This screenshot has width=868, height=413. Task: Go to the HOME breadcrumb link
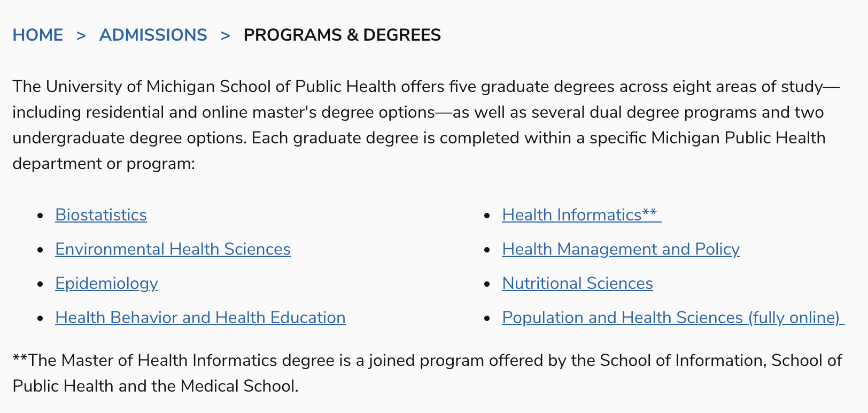click(38, 35)
